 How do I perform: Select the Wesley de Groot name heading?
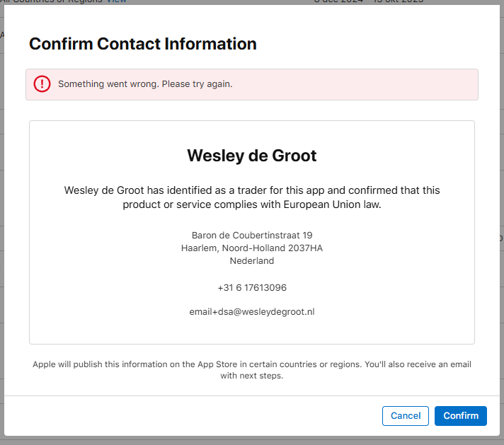(252, 156)
